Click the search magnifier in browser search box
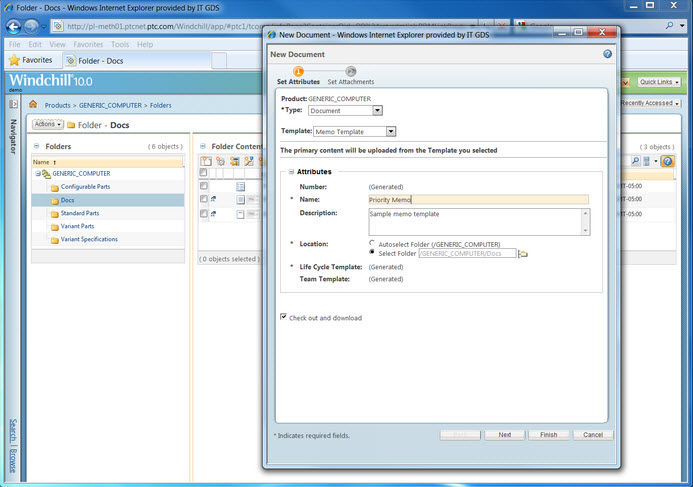The height and width of the screenshot is (487, 693). pyautogui.click(x=670, y=26)
